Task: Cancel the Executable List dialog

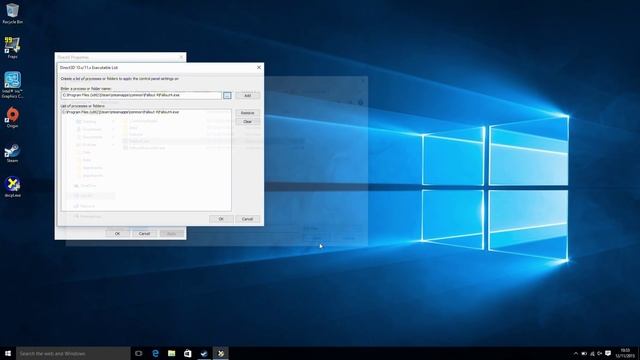Action: coord(247,219)
